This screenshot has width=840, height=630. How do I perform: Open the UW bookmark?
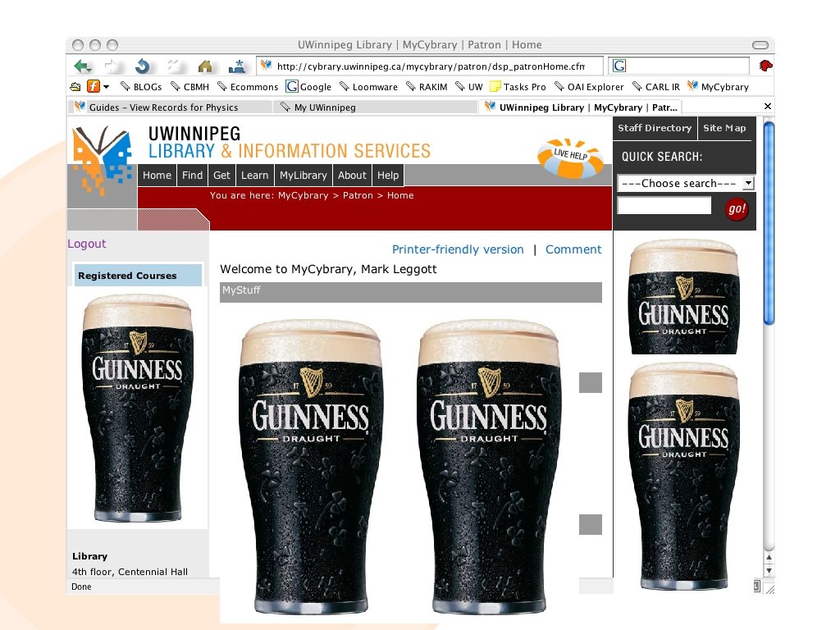point(468,87)
